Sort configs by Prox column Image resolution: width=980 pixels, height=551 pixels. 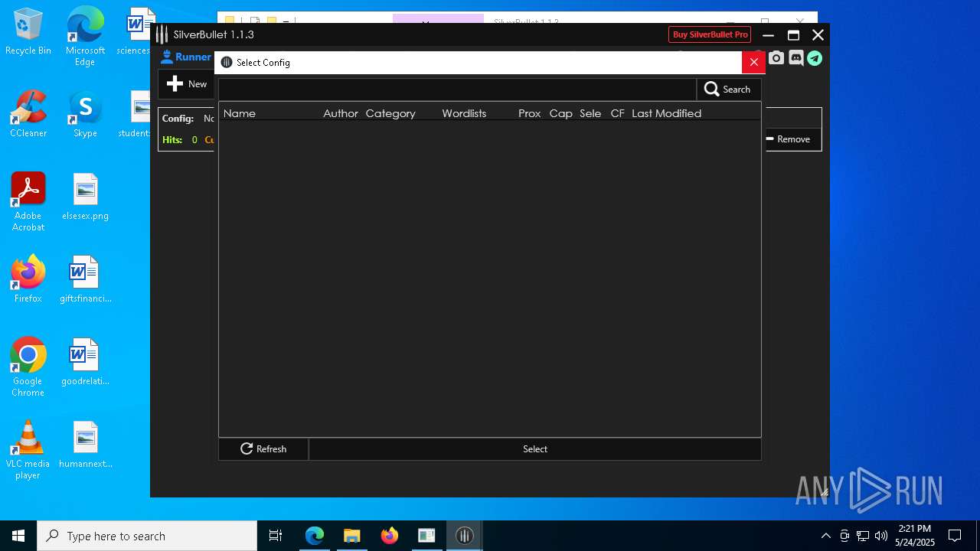pyautogui.click(x=530, y=113)
